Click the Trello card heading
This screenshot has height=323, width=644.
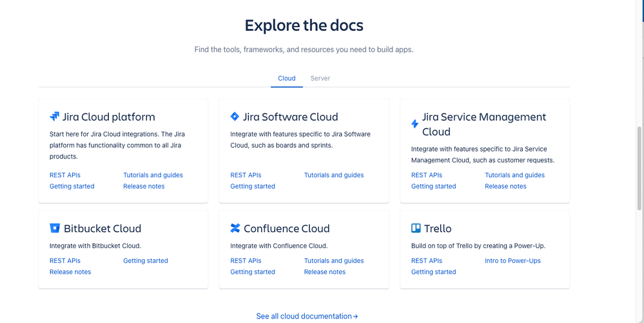click(x=438, y=228)
